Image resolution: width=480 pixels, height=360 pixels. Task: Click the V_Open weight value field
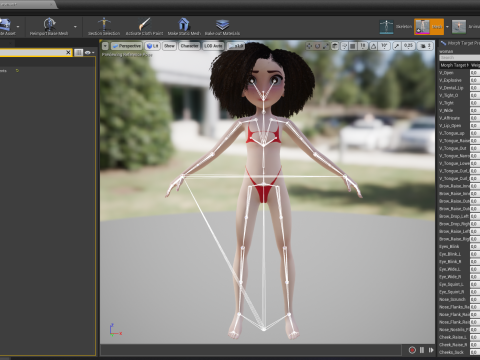[475, 73]
